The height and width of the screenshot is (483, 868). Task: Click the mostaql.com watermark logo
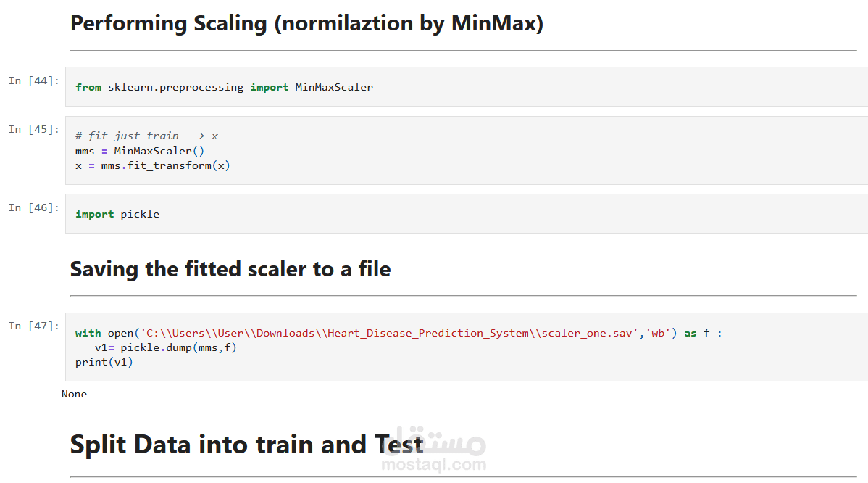pos(434,450)
